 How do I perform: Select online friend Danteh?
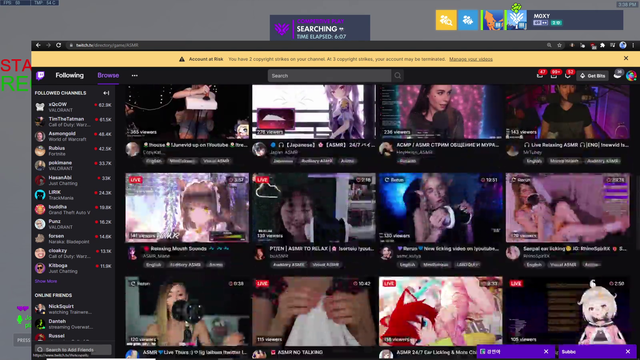click(x=73, y=324)
